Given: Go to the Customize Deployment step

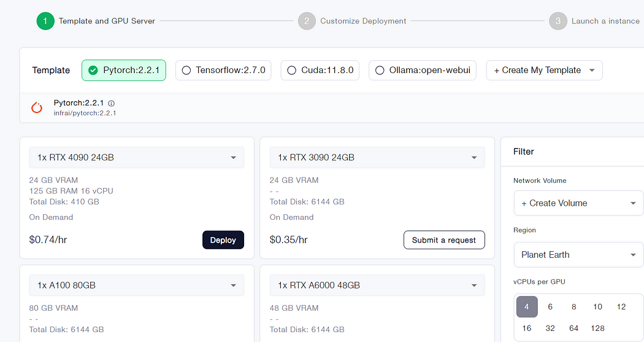Looking at the screenshot, I should point(363,21).
